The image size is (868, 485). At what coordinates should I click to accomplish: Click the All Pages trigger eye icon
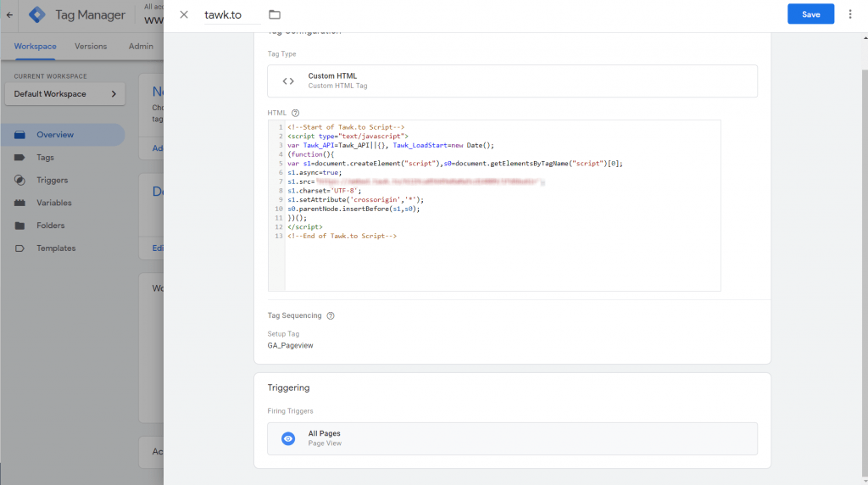tap(288, 438)
